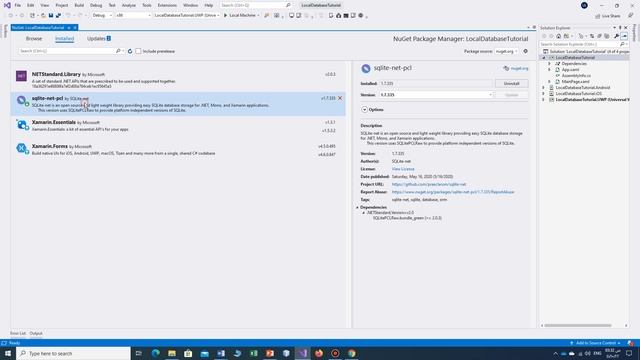Select App.xaml in Solution Explorer

pos(570,70)
